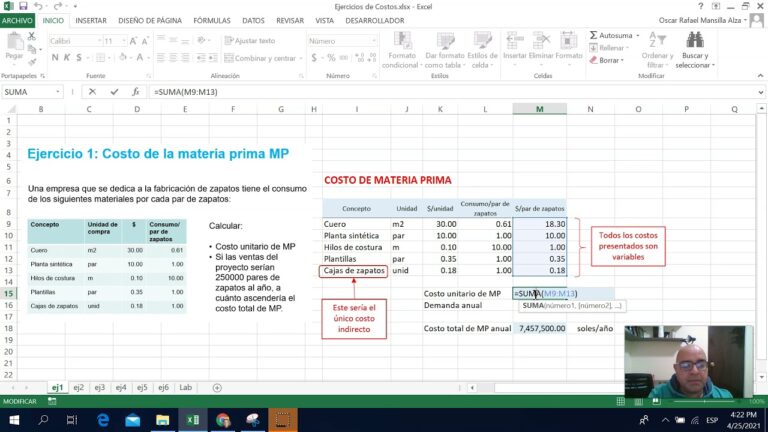
Task: Open the FÓRMULAS ribbon tab
Action: coord(212,21)
